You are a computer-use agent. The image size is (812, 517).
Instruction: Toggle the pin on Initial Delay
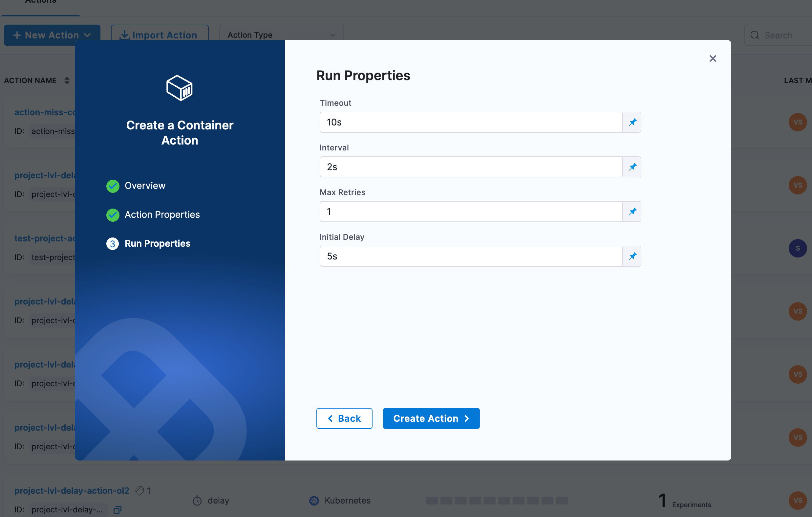(x=632, y=256)
